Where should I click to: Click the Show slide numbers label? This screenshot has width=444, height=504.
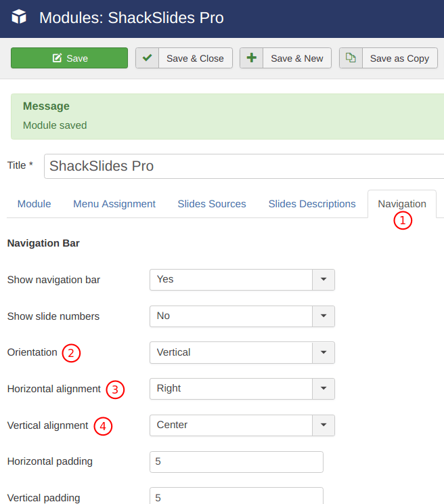[53, 316]
